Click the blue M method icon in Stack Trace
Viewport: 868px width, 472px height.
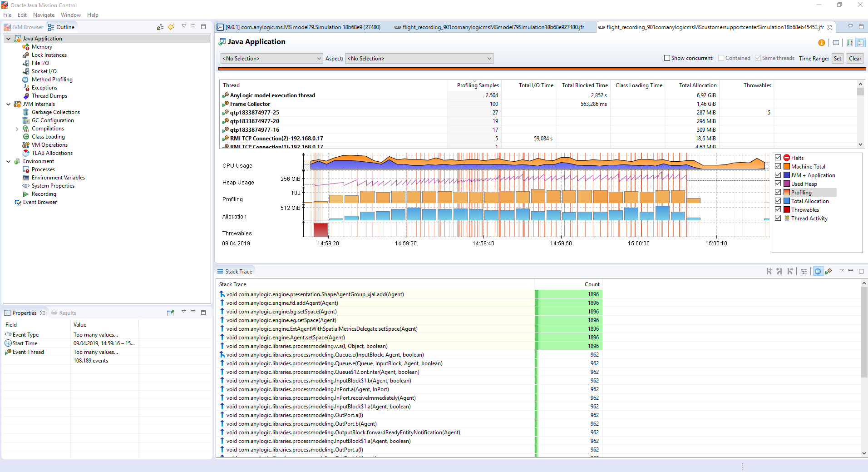pyautogui.click(x=818, y=271)
